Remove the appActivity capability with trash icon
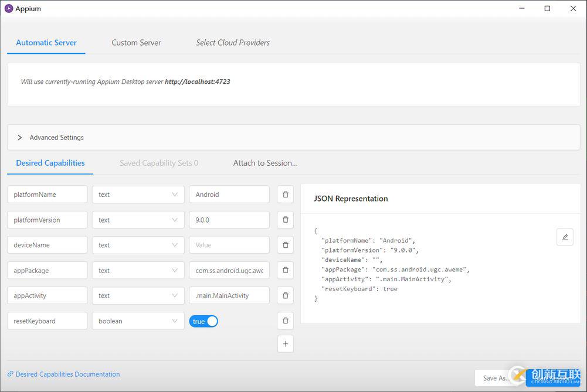The image size is (587, 392). point(286,295)
